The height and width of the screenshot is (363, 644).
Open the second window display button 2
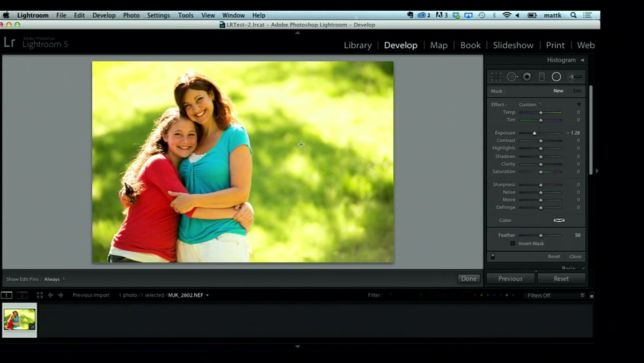coord(22,295)
